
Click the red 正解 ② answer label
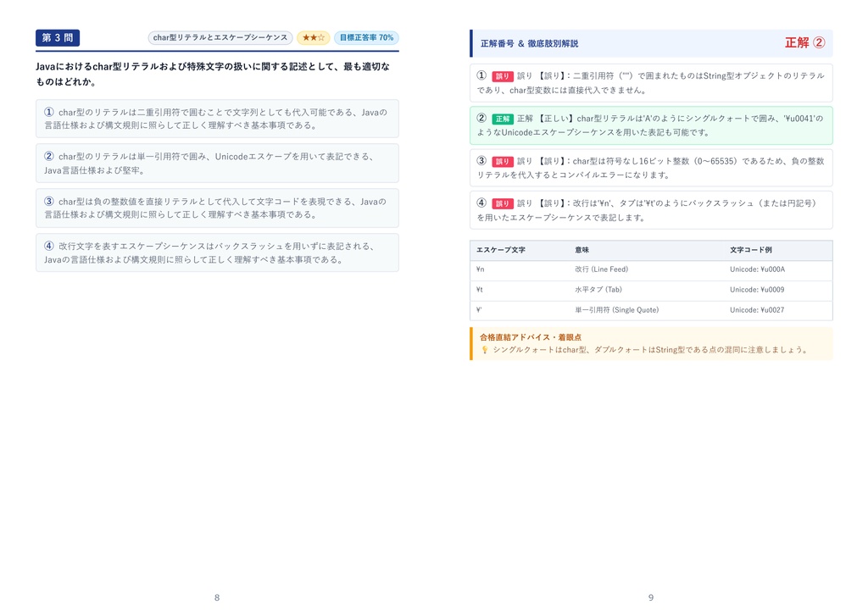pos(805,42)
